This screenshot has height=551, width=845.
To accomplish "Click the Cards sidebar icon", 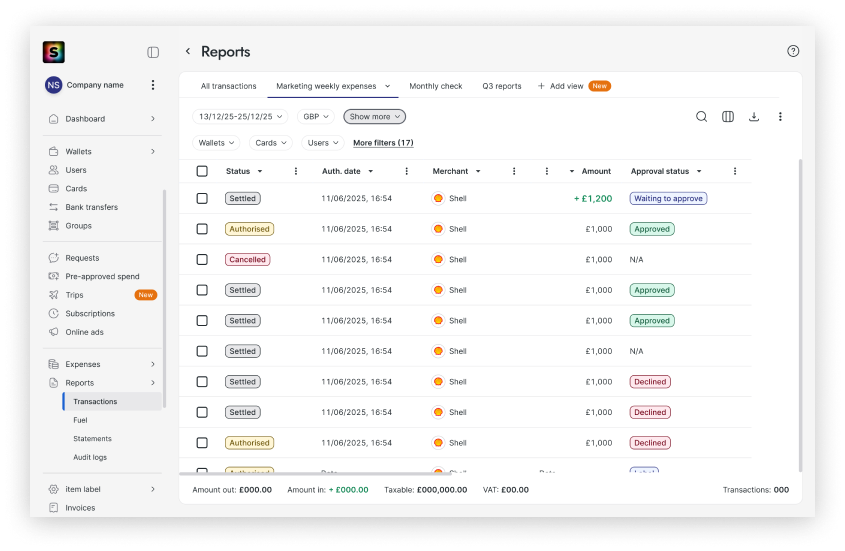I will 53,189.
